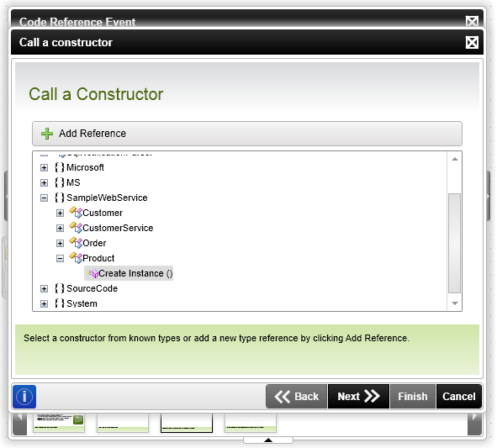The width and height of the screenshot is (497, 448).
Task: Click the SourceCode namespace braces icon
Action: coord(60,288)
